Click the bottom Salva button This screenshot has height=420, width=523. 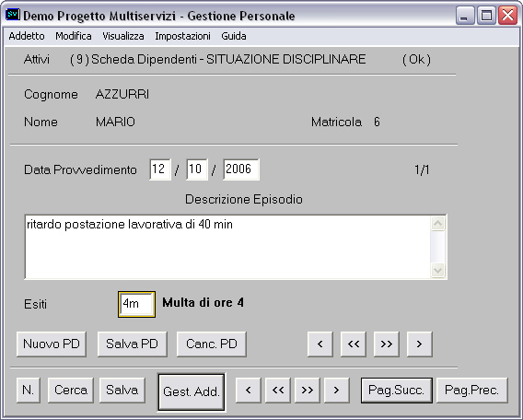122,390
